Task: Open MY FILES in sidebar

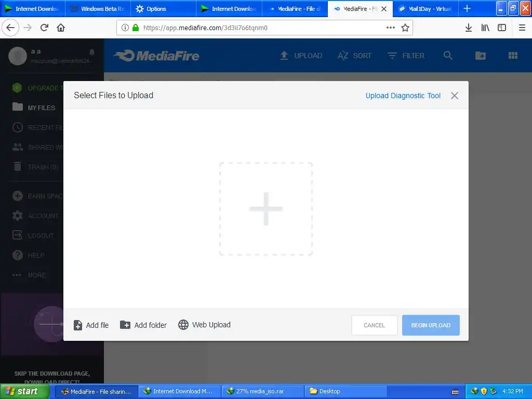Action: 34,108
